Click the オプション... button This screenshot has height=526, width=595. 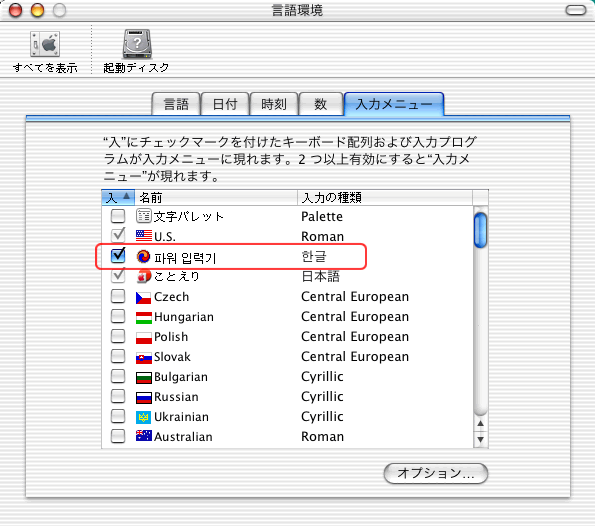tap(436, 473)
